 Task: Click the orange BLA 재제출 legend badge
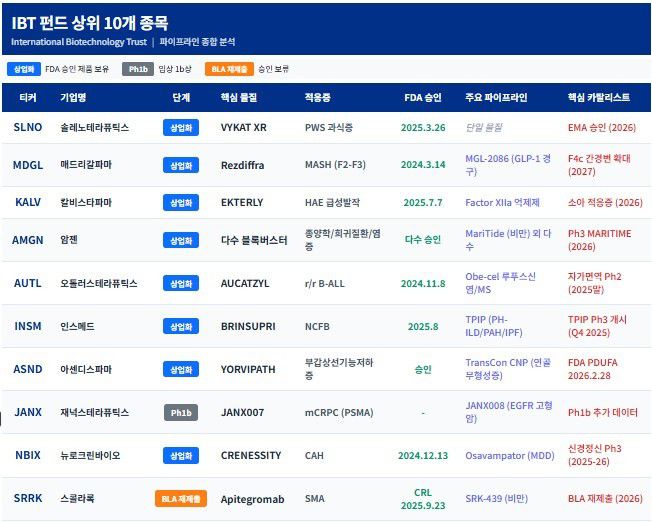point(229,69)
